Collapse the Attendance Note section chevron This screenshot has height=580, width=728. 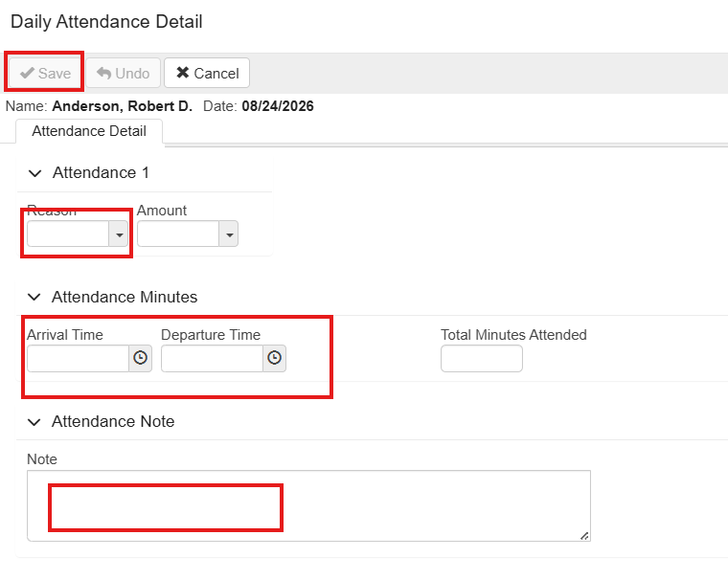coord(34,422)
